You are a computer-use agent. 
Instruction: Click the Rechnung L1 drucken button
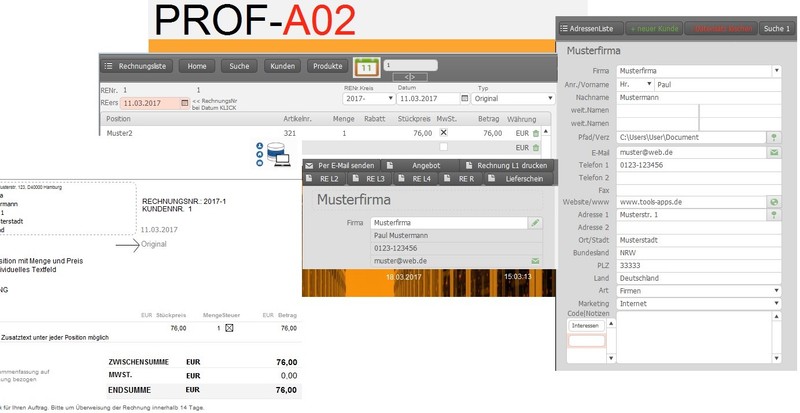(x=506, y=165)
